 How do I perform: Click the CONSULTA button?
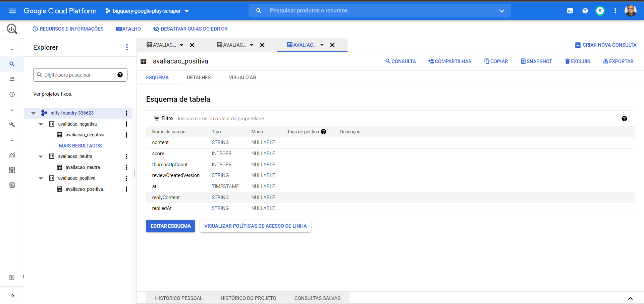(400, 61)
